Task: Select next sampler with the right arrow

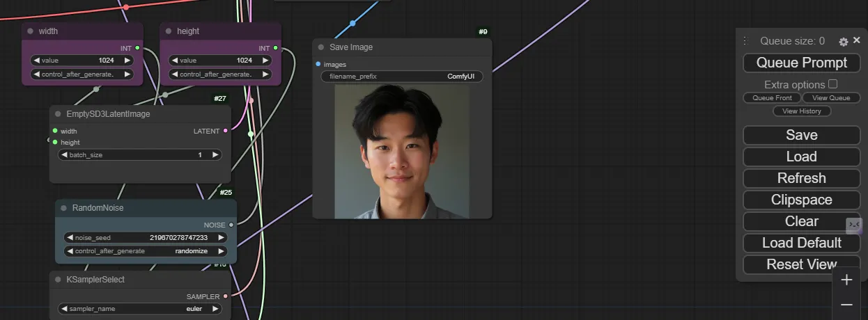Action: pos(215,309)
